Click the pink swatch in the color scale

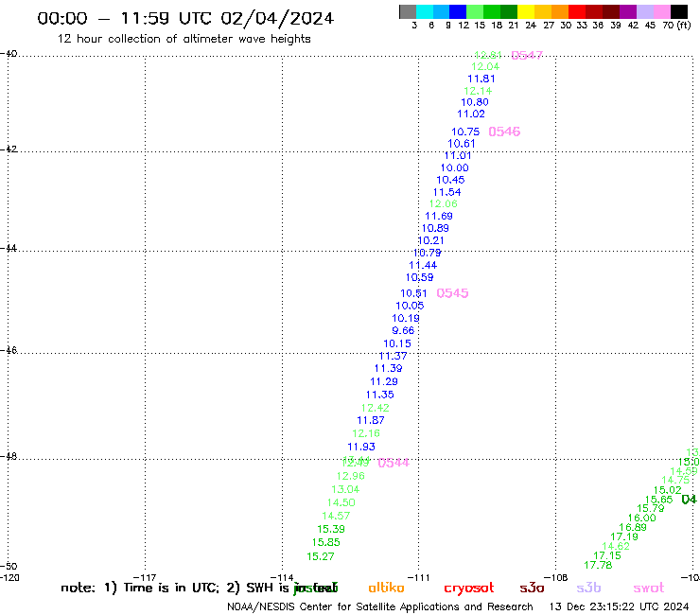pyautogui.click(x=662, y=11)
